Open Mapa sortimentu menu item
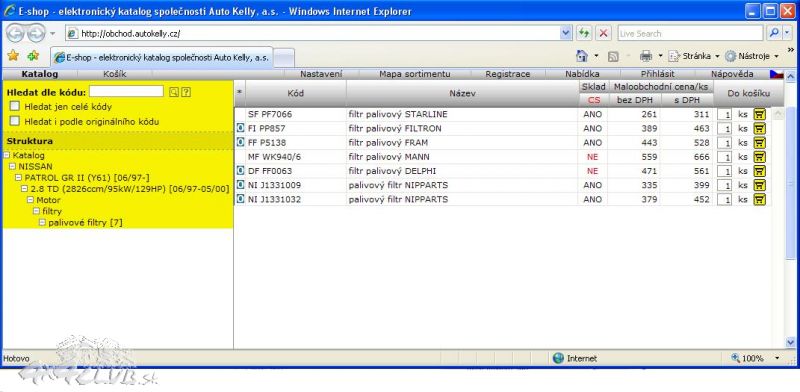The image size is (800, 392). [x=414, y=74]
